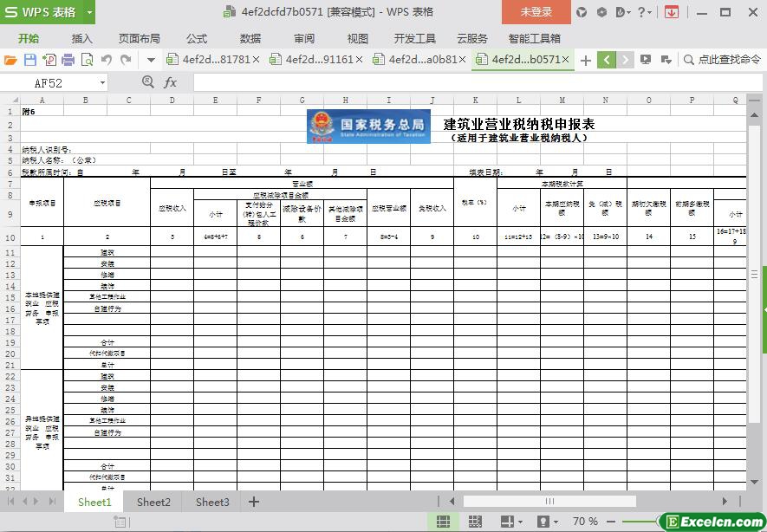767x532 pixels.
Task: Jump to the last sheet with navigation arrow
Action: (x=52, y=501)
